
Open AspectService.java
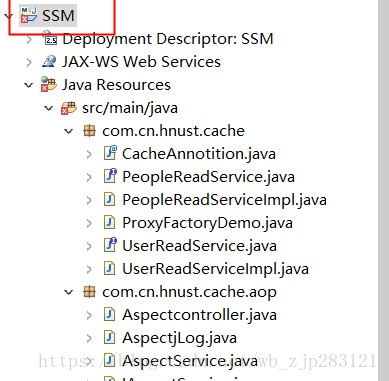coord(190,361)
